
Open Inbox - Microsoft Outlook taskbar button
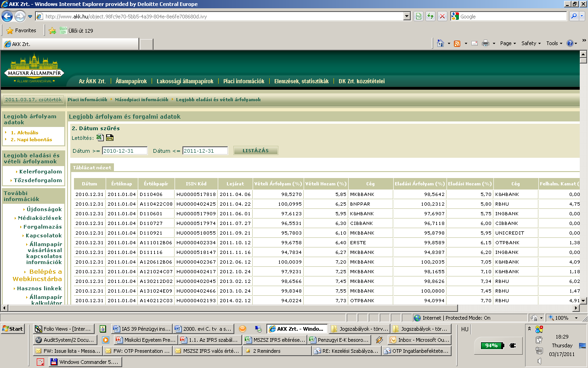pyautogui.click(x=419, y=340)
